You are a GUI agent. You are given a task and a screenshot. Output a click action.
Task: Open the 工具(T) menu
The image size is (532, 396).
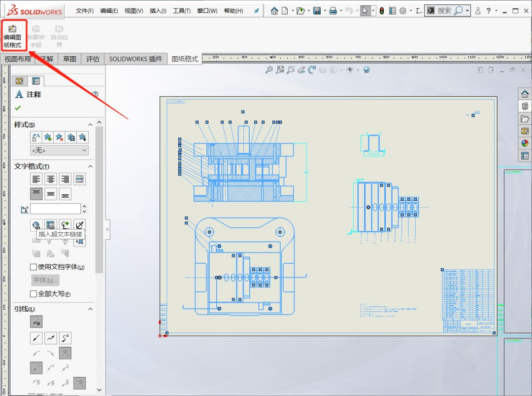point(181,11)
